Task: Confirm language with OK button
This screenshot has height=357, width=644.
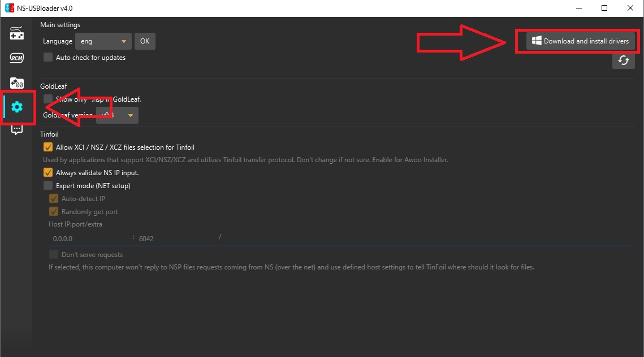Action: tap(145, 41)
